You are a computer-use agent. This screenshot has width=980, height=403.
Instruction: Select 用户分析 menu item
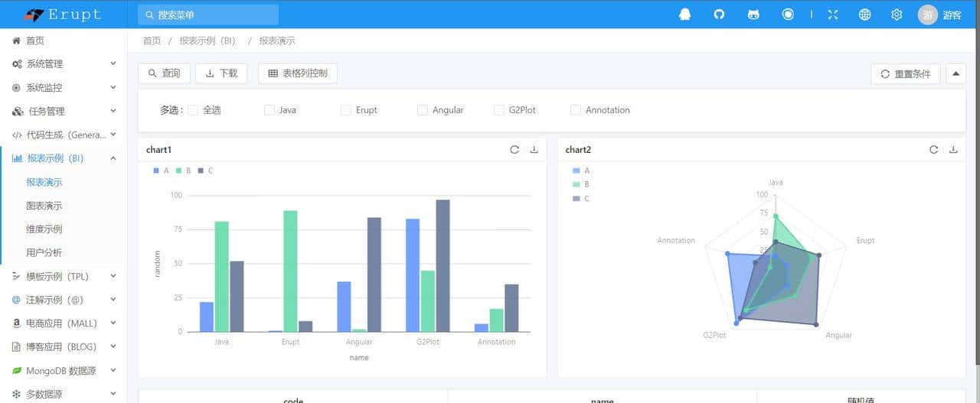click(44, 253)
